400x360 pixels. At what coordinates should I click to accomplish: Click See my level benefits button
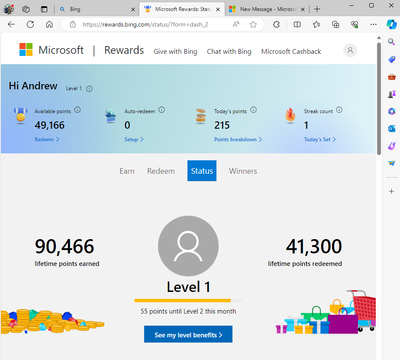[x=188, y=334]
